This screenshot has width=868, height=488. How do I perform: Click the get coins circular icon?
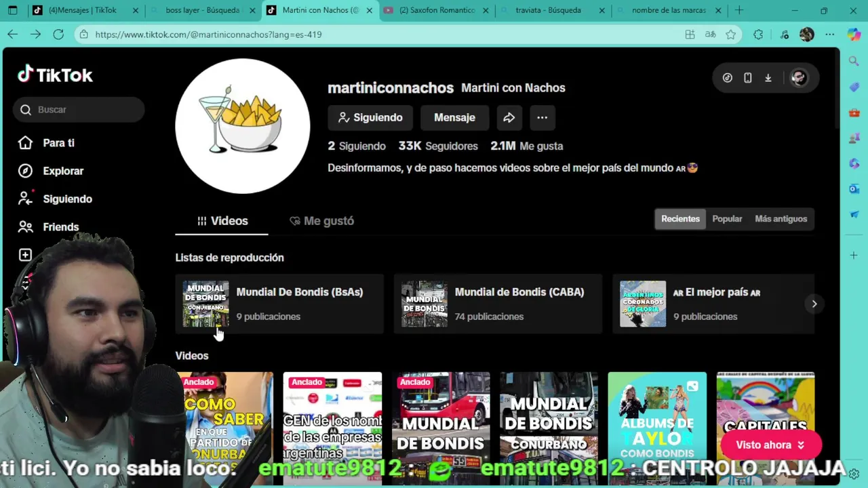[x=727, y=78]
